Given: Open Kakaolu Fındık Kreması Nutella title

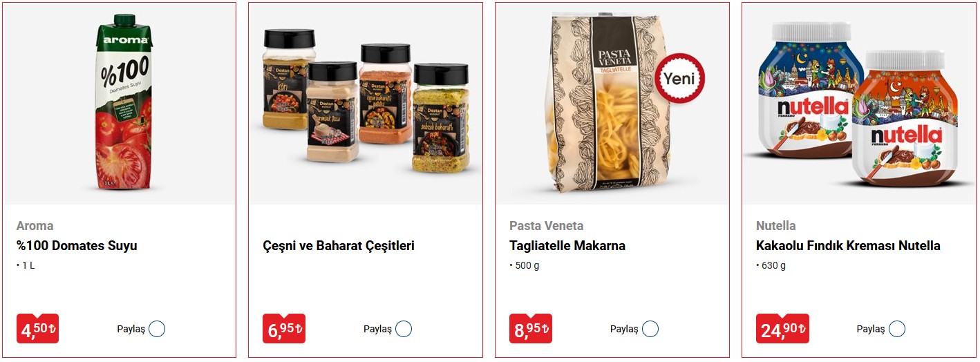Looking at the screenshot, I should (x=848, y=246).
